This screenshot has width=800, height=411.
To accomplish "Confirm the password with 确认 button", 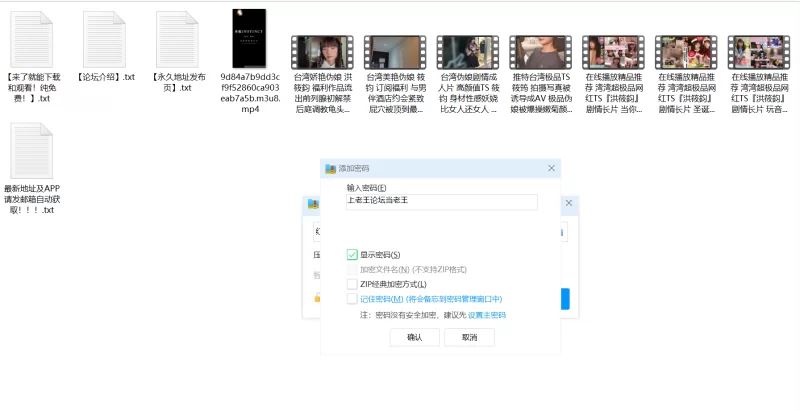I will tap(415, 337).
